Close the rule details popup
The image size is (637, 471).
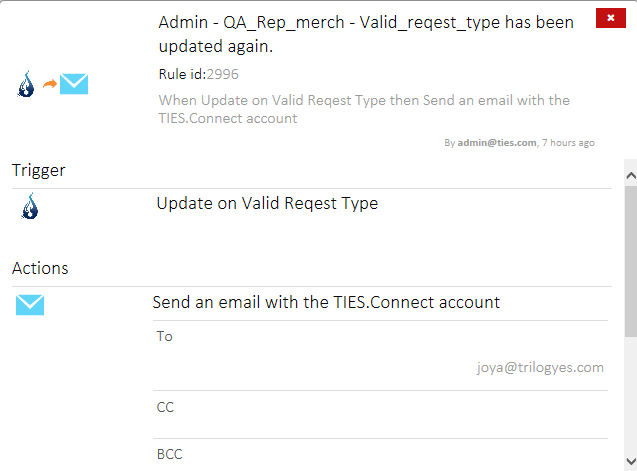(x=607, y=17)
